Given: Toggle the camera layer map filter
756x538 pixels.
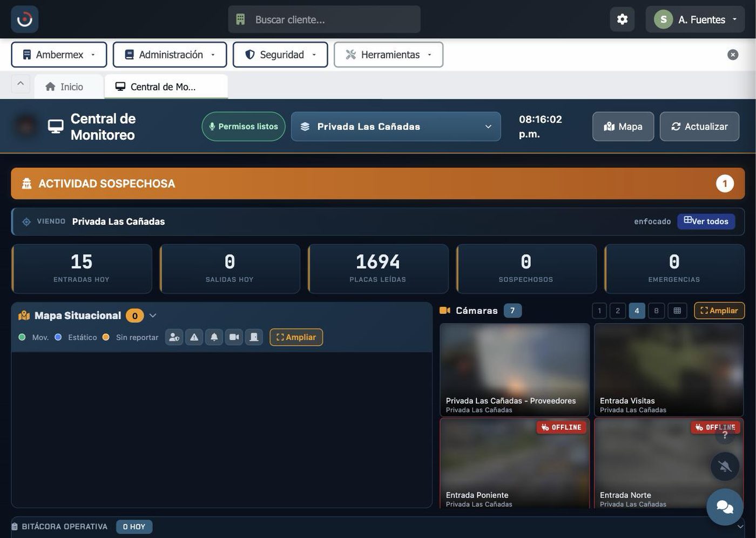Looking at the screenshot, I should [234, 337].
